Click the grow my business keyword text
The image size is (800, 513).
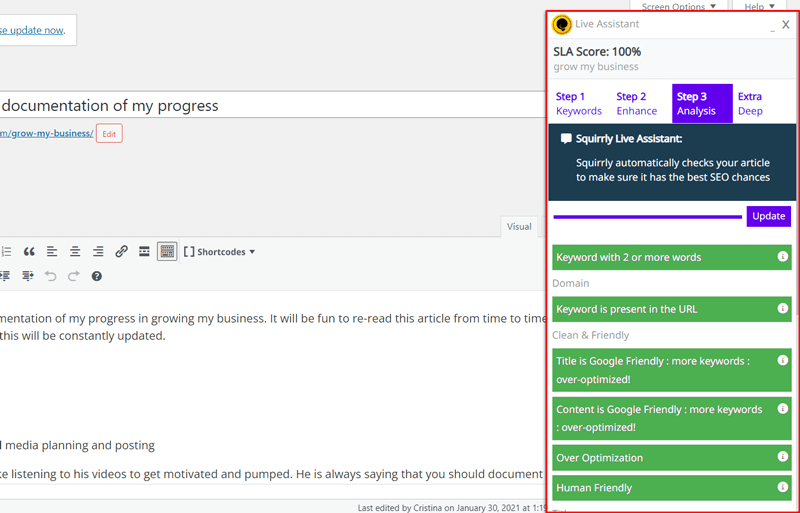point(595,66)
